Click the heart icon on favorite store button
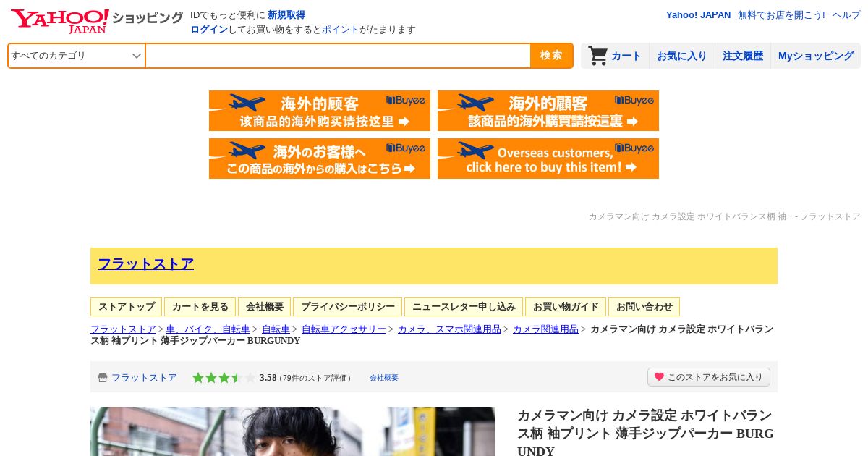The image size is (868, 456). (659, 377)
